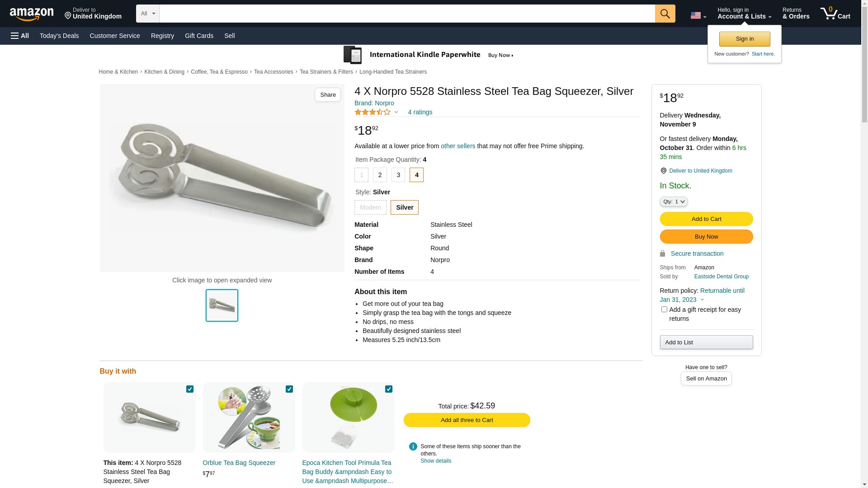Open the other sellers link

458,146
